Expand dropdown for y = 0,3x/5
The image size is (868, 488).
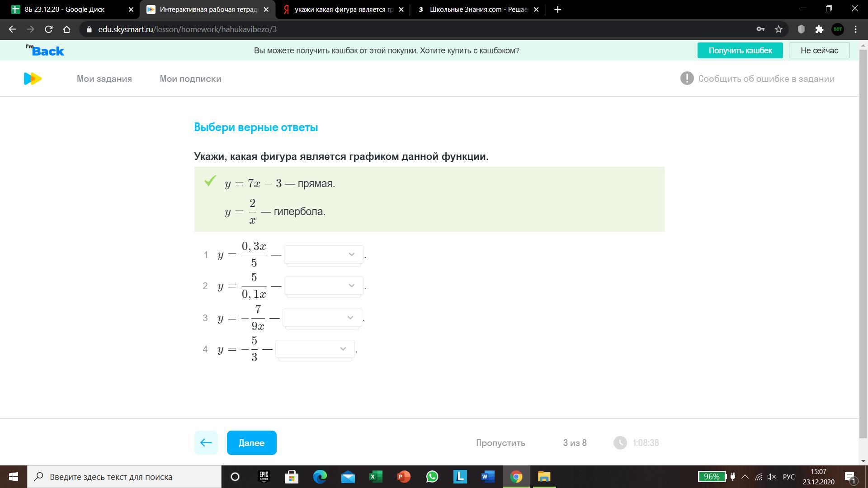(324, 255)
